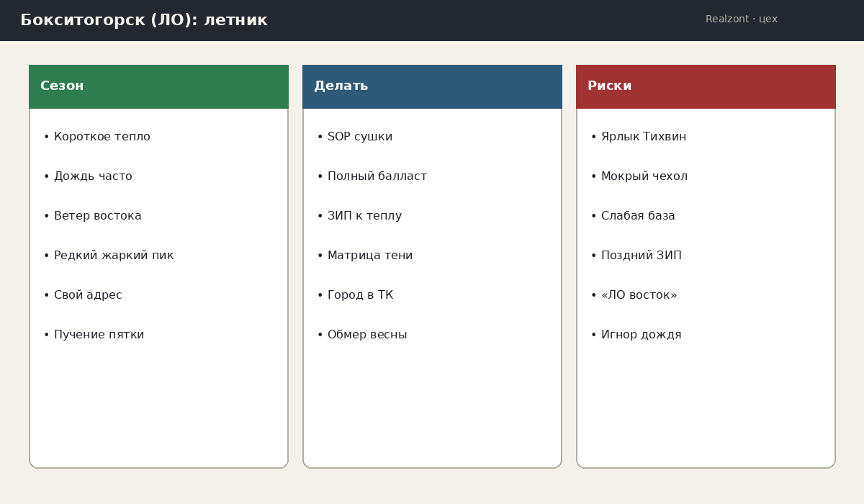Click the Бокситогорск (ЛО): летник title
This screenshot has height=504, width=864.
[x=144, y=20]
